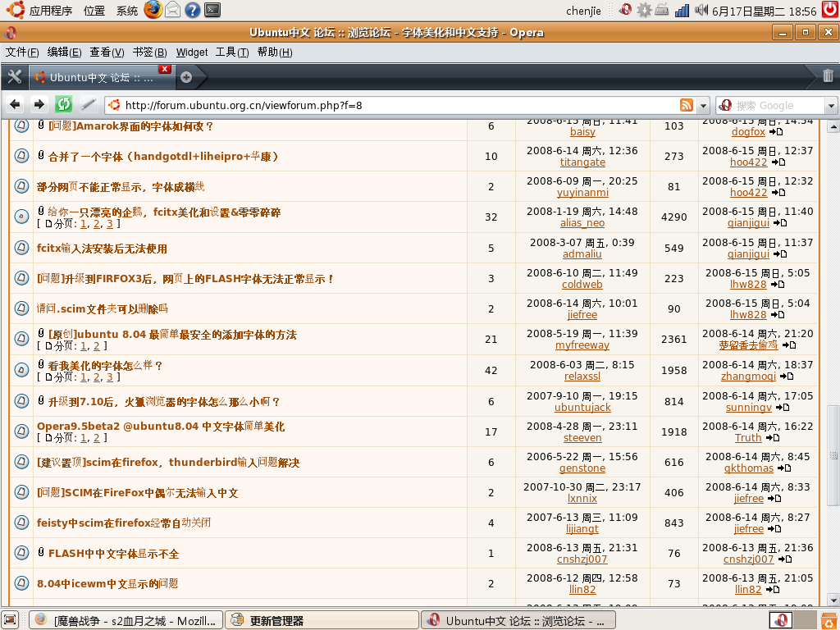Click the RSS feed icon in address bar
Screen dimensions: 840x630
(687, 105)
